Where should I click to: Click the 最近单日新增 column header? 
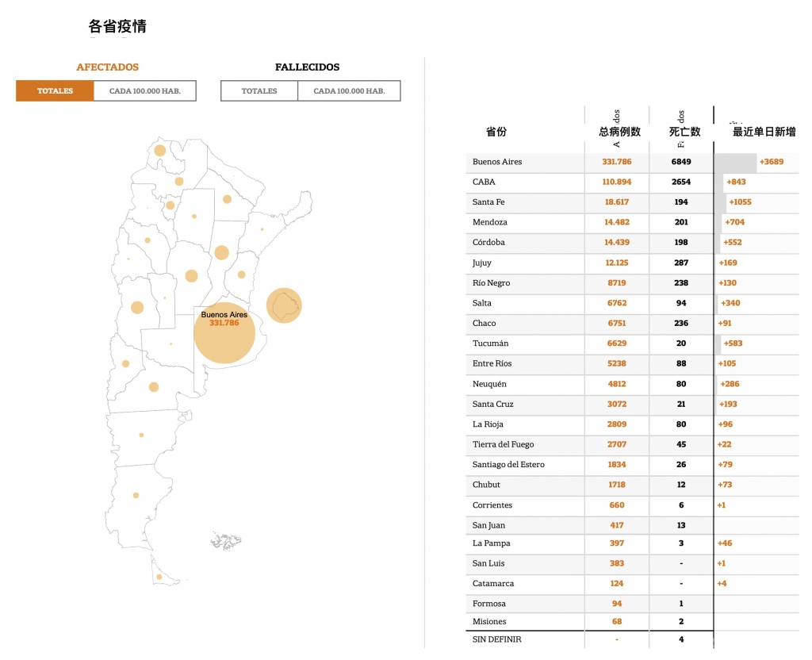(x=764, y=132)
